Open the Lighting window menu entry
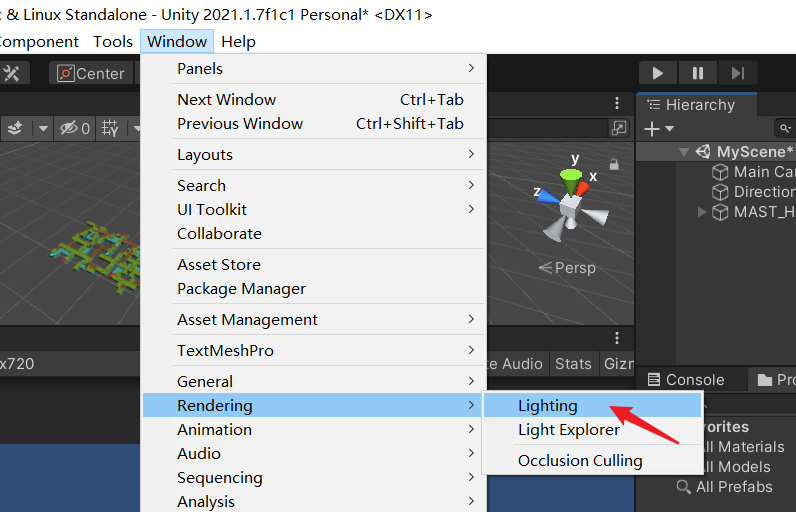Image resolution: width=796 pixels, height=512 pixels. click(547, 405)
